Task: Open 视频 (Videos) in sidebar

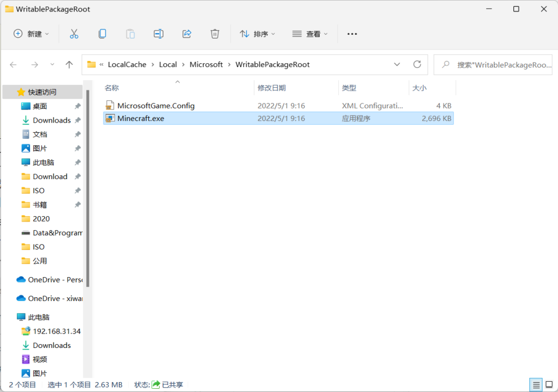Action: pos(40,359)
